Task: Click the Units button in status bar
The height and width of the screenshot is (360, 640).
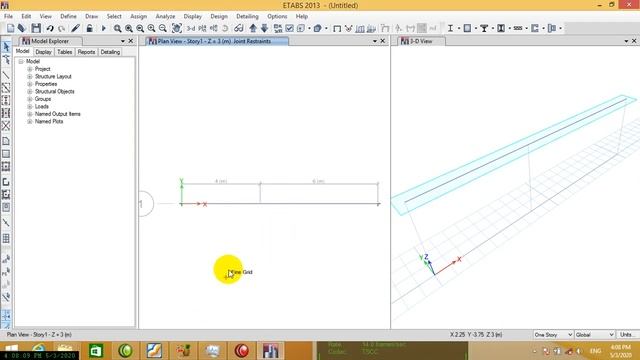Action: 627,335
